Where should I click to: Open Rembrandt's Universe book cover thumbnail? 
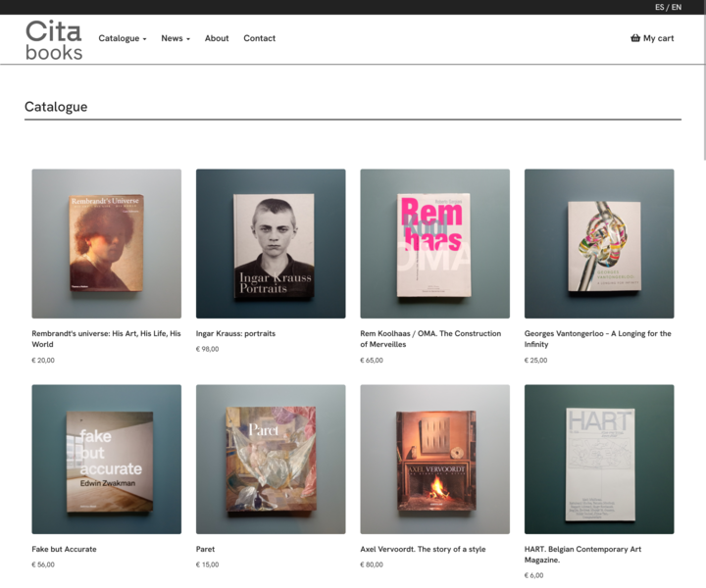coord(107,244)
